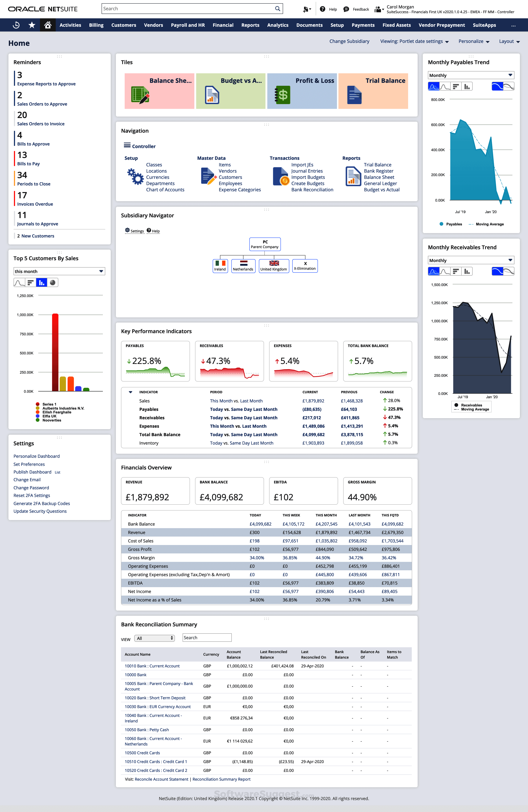Open the 'this month' dropdown in Top 5 Customers

click(x=59, y=271)
